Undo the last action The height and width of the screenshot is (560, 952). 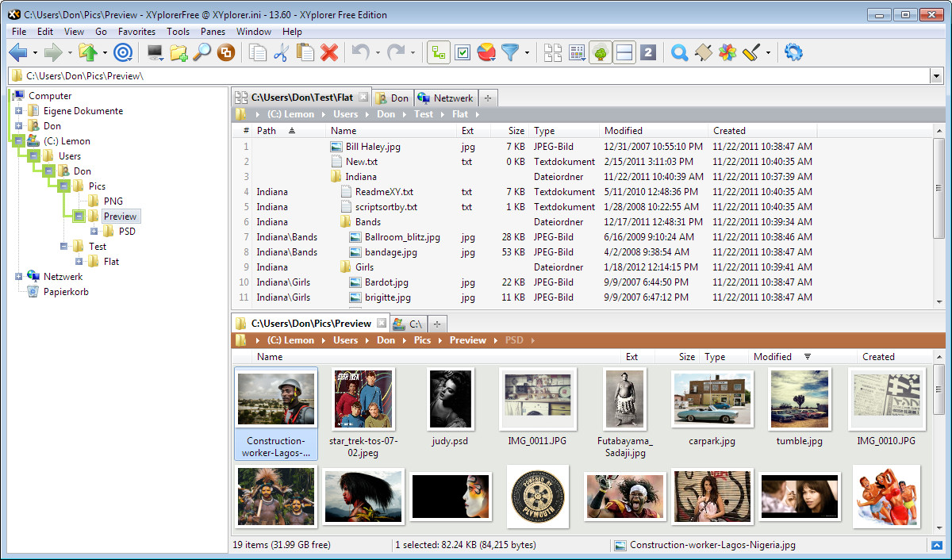tap(361, 53)
